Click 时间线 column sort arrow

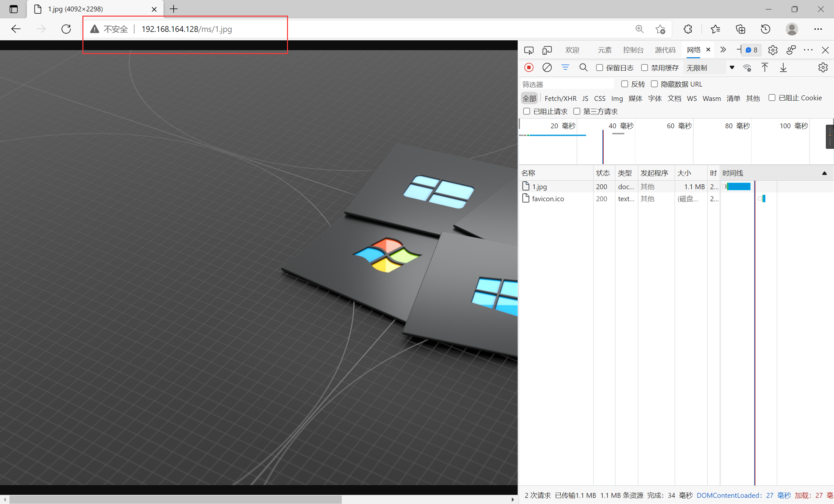tap(825, 173)
